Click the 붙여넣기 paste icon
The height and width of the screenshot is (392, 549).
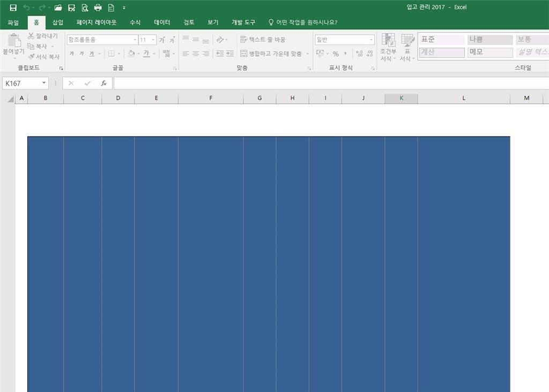click(x=14, y=41)
